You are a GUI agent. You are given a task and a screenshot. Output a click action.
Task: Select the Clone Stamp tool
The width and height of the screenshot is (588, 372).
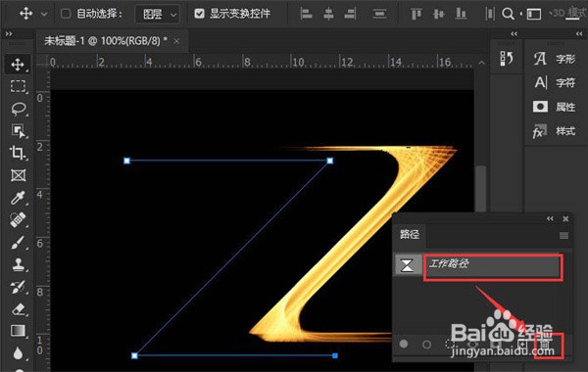point(18,264)
